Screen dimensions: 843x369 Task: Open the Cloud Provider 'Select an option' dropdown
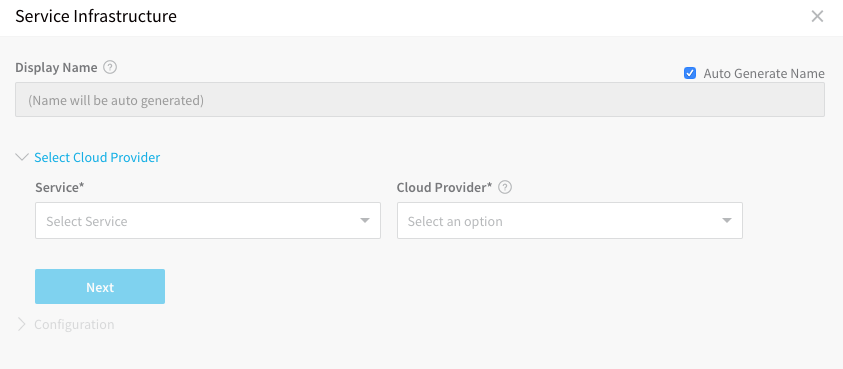[x=570, y=221]
